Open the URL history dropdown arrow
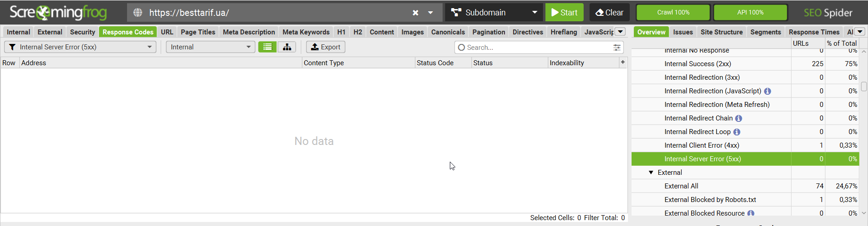 click(430, 13)
